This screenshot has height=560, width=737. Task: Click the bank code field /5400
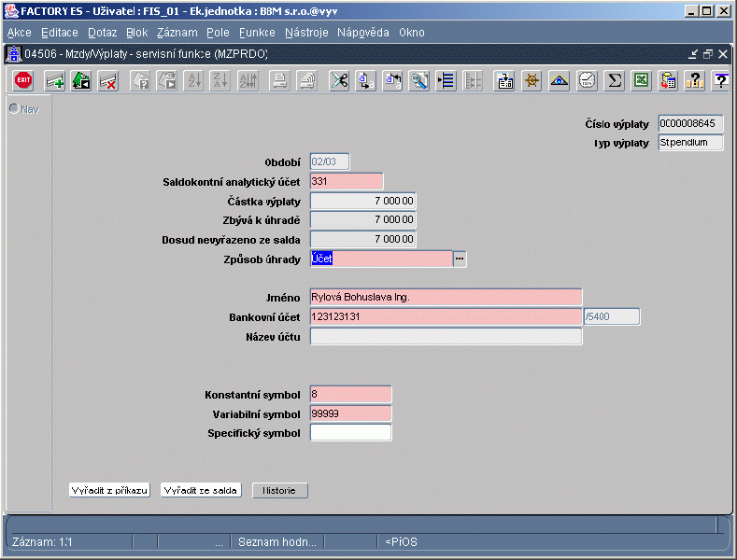tap(612, 317)
